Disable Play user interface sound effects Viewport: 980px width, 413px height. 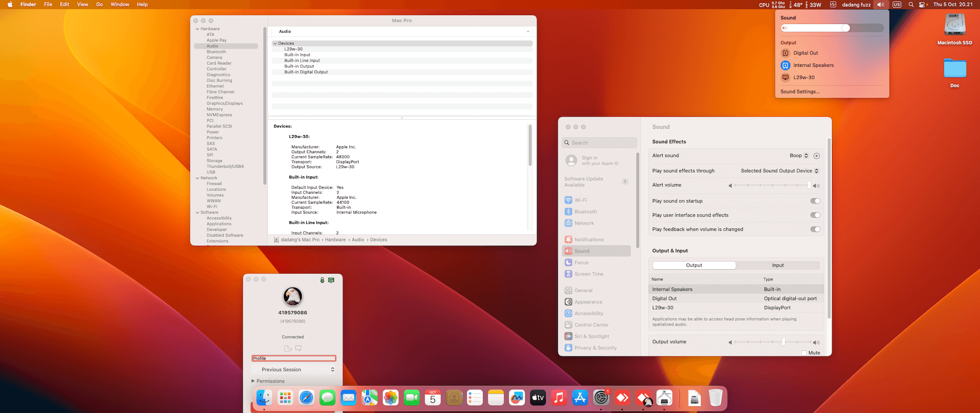pos(815,215)
